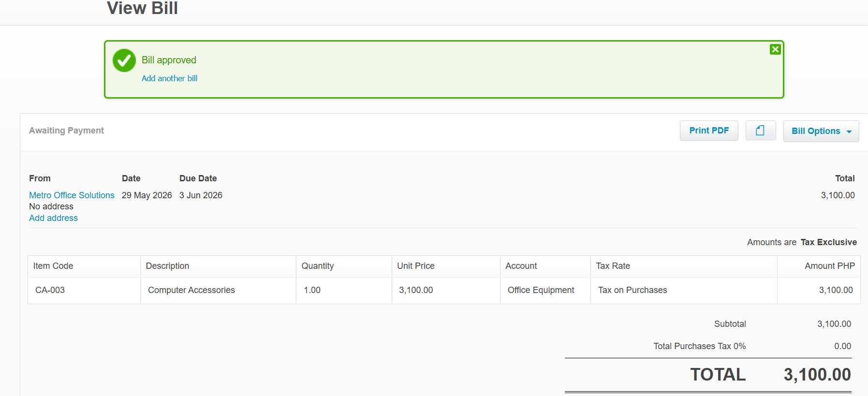Open Metro Office Solutions contact link
Image resolution: width=868 pixels, height=396 pixels.
coord(72,195)
